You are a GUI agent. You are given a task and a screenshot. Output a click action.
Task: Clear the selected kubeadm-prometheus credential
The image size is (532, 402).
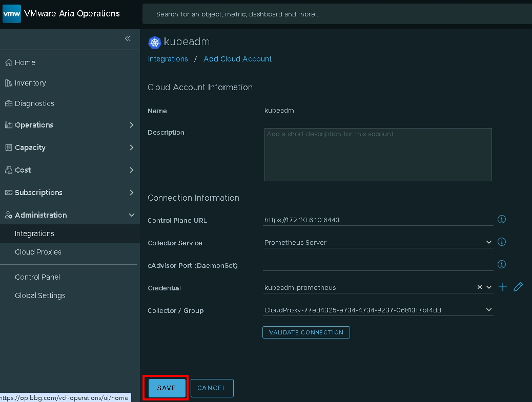tap(479, 287)
